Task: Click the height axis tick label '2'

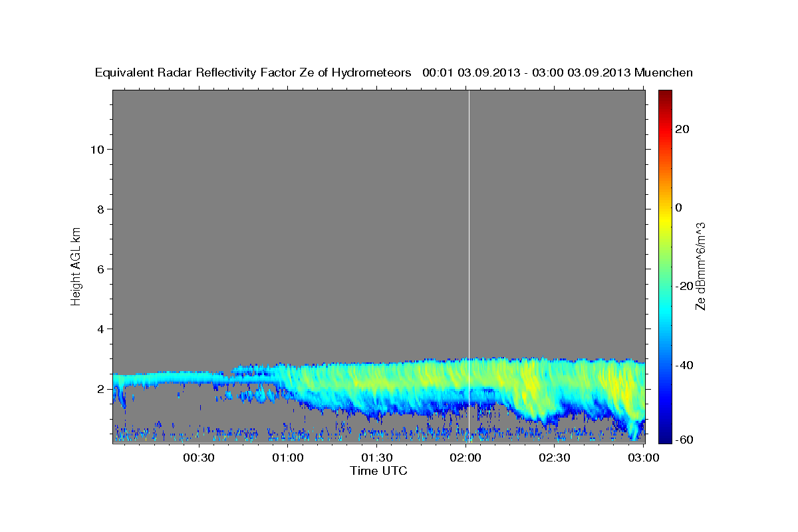Action: 99,388
